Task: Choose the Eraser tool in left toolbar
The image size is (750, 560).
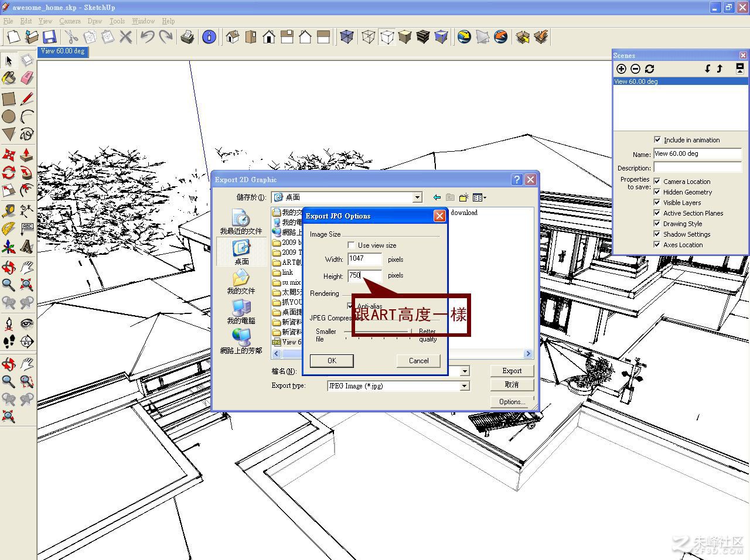Action: [26, 78]
